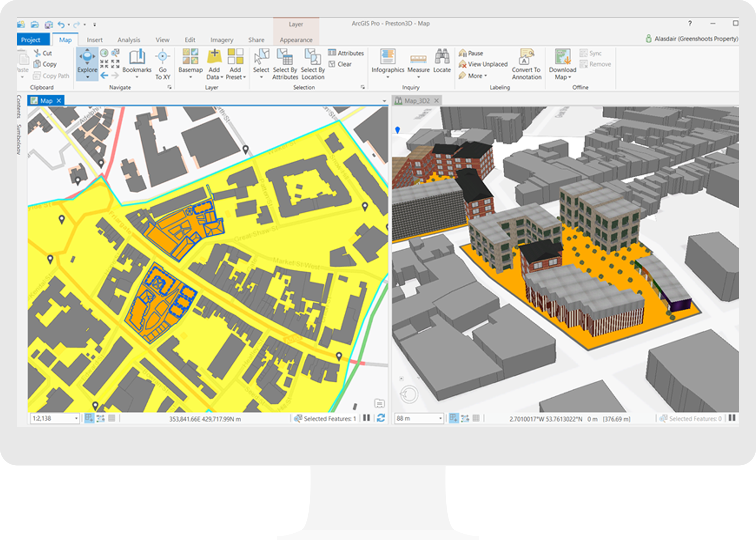756x540 pixels.
Task: Open Select By Location
Action: 313,64
